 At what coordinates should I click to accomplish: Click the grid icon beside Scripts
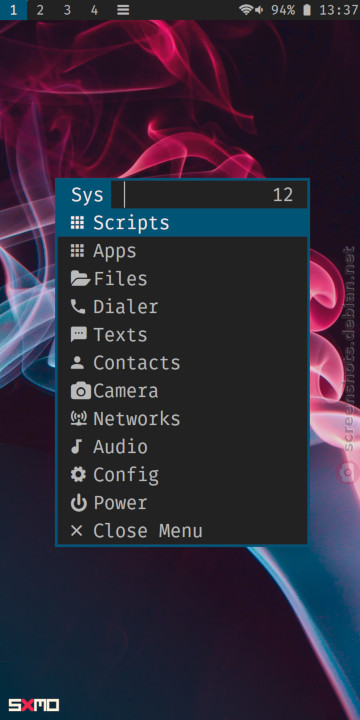77,223
